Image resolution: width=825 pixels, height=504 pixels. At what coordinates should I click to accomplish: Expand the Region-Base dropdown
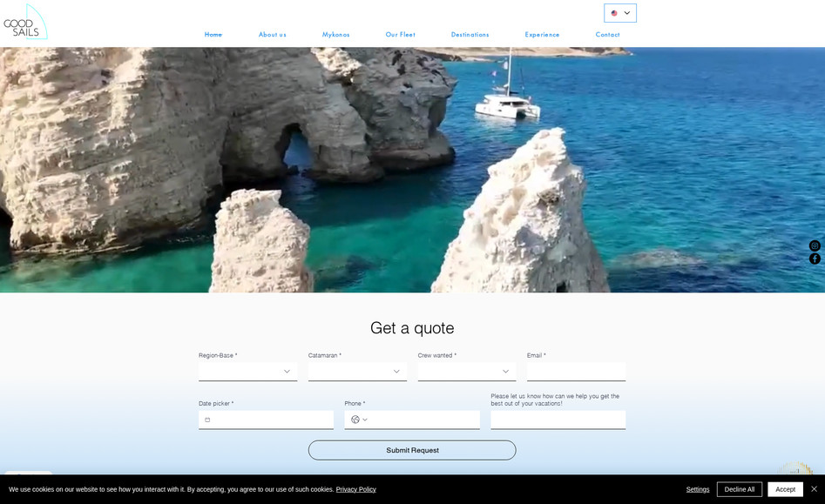(247, 372)
